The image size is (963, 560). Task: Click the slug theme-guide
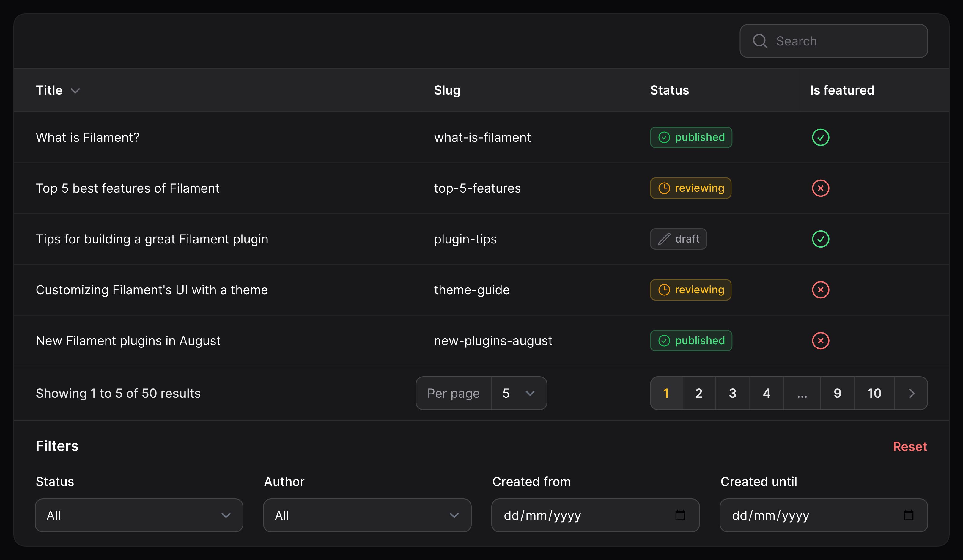(472, 290)
